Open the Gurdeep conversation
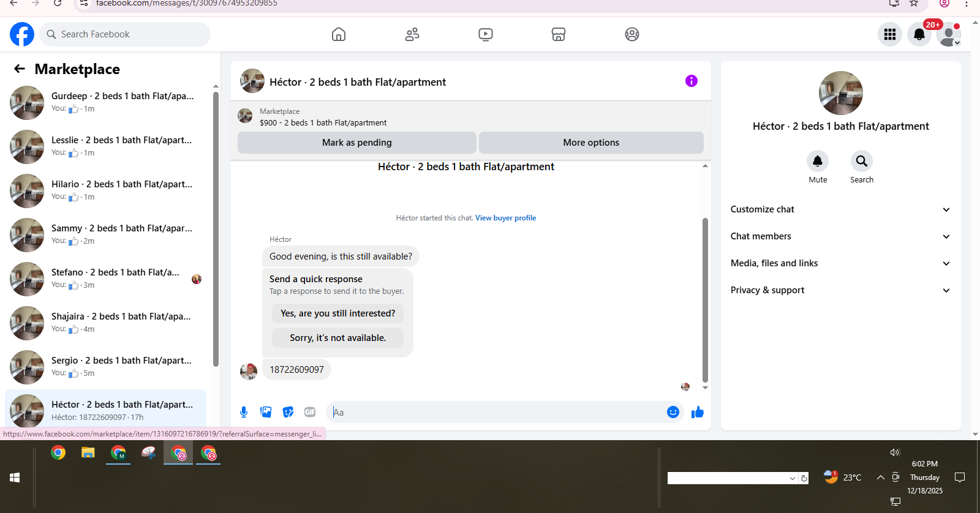Viewport: 980px width, 513px height. [105, 103]
